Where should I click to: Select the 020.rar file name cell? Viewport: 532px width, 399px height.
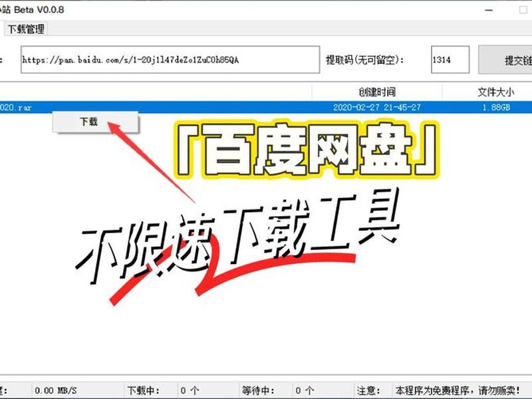15,108
